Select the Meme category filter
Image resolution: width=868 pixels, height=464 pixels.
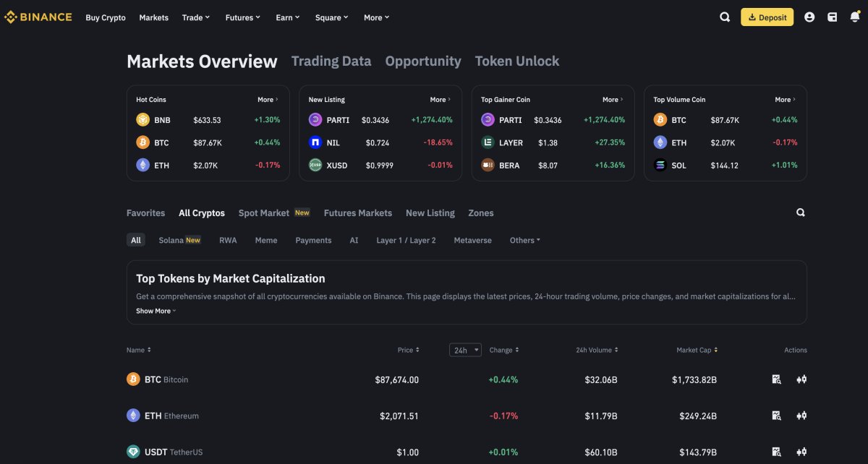pos(266,241)
